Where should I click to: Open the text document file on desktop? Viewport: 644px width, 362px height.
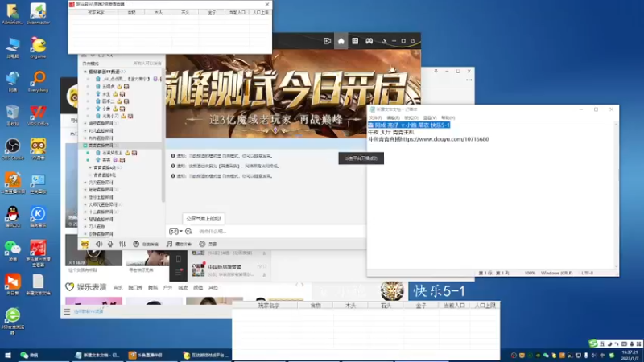click(38, 285)
